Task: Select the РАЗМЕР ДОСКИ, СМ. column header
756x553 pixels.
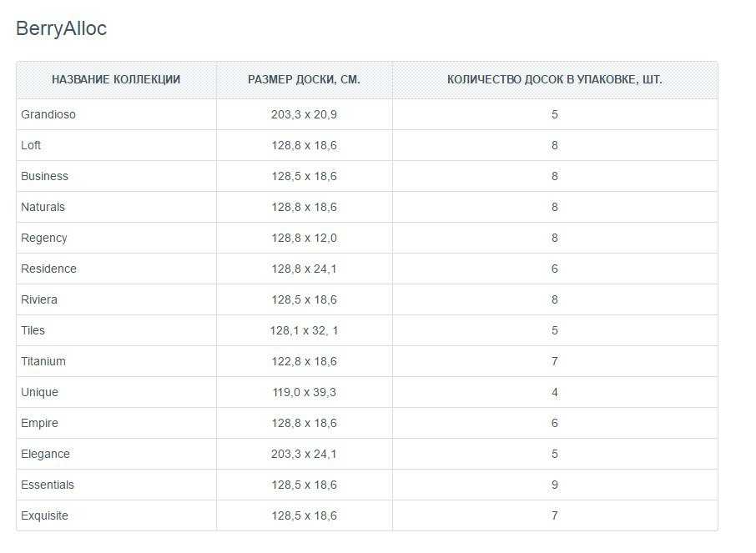Action: [x=305, y=79]
